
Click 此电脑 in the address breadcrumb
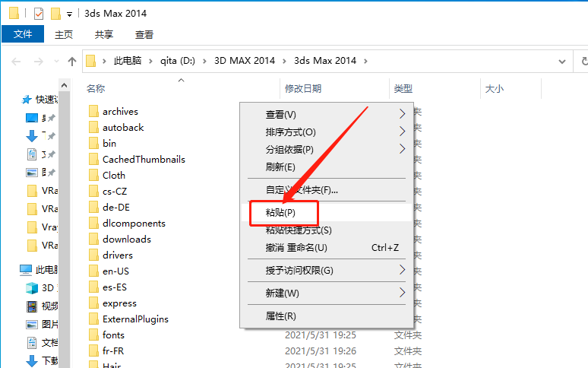(128, 60)
